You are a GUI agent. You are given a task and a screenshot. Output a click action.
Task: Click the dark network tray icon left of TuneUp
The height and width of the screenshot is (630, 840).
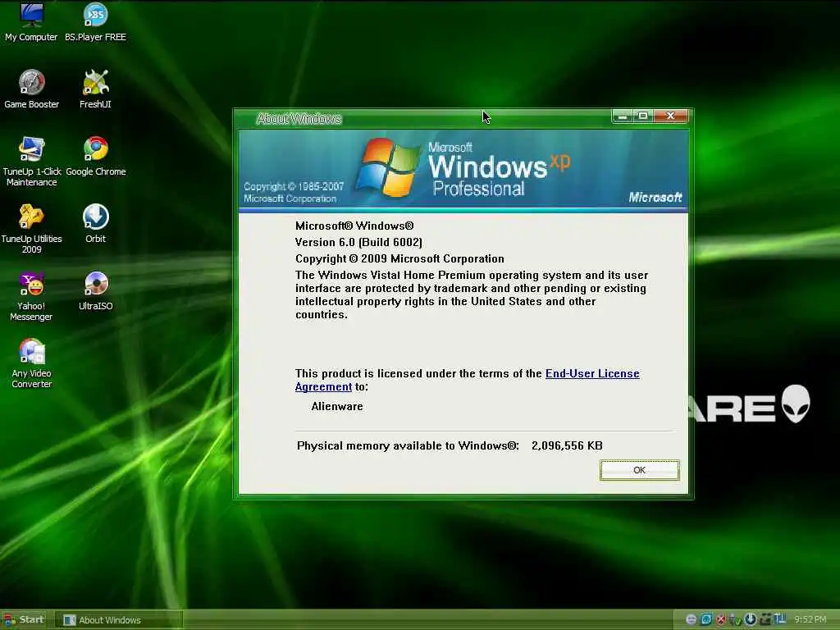(x=765, y=619)
